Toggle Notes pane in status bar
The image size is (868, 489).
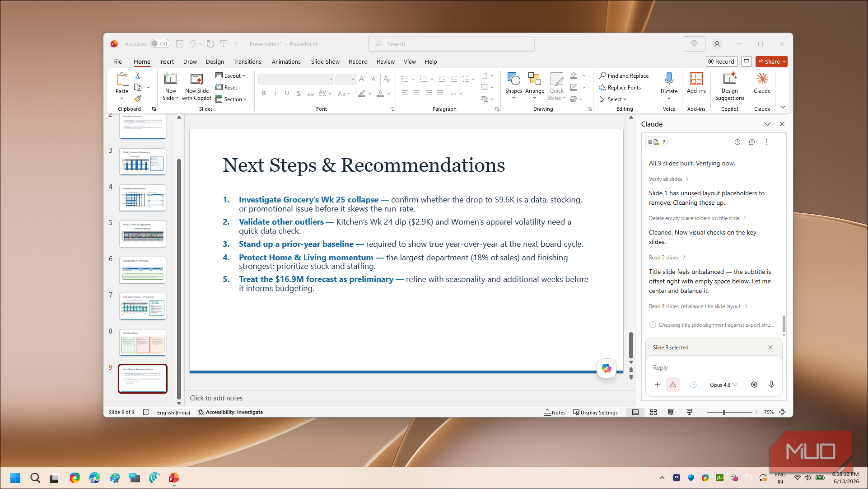point(555,412)
